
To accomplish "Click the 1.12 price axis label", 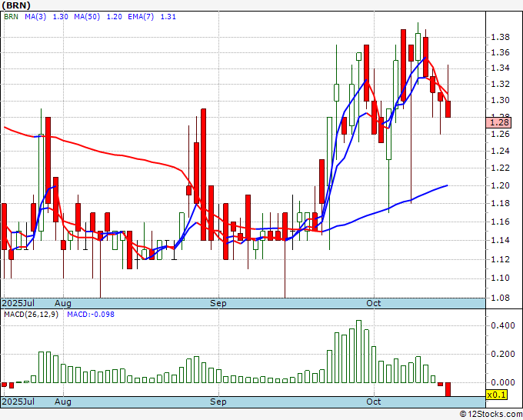I will [501, 259].
